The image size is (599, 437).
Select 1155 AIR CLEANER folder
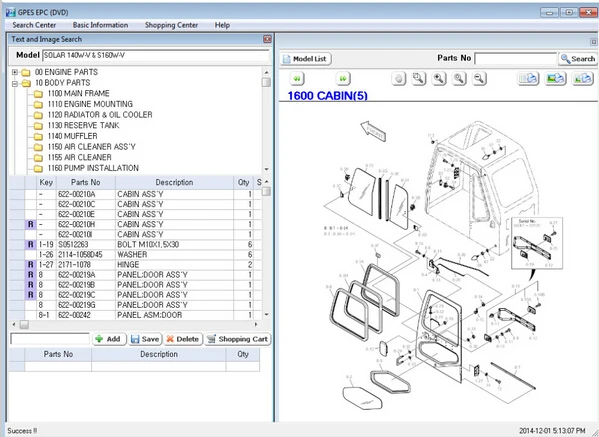tap(79, 158)
